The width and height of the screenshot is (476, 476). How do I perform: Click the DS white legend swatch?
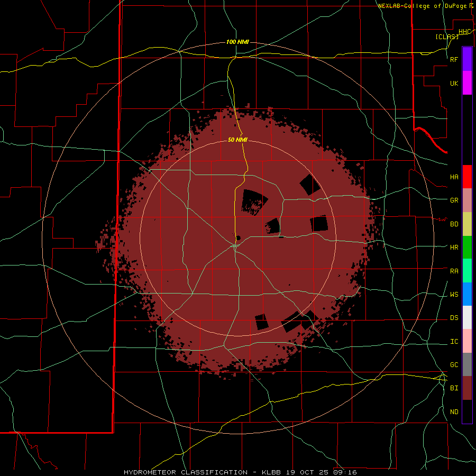[x=467, y=317]
